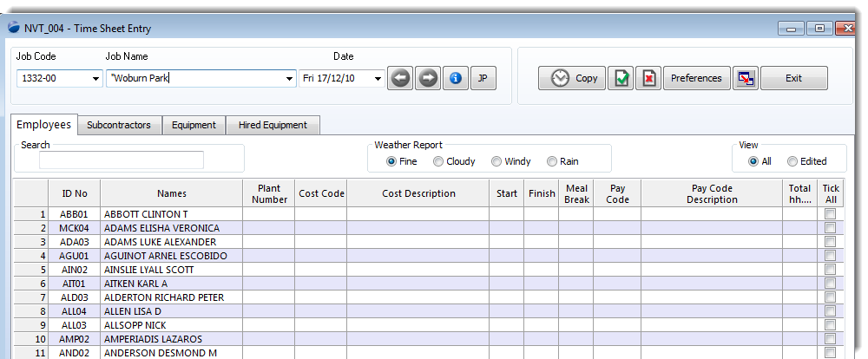Screen dimensions: 868x359
Task: Open the blue info icon button
Action: (456, 79)
